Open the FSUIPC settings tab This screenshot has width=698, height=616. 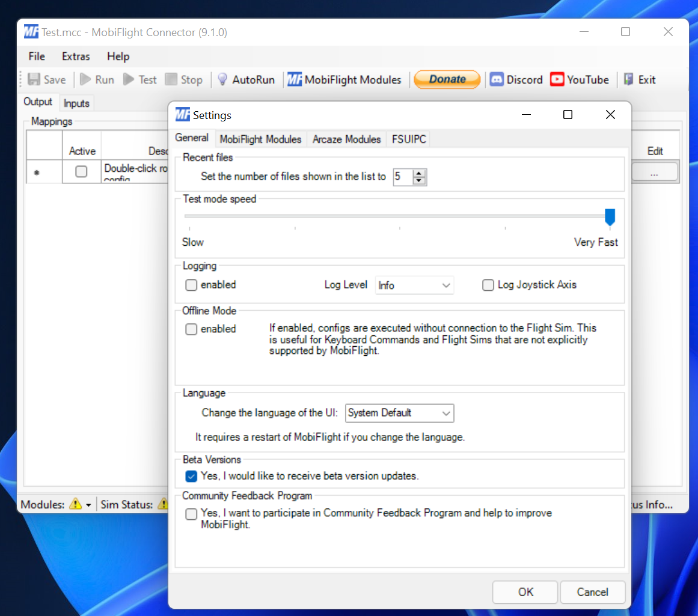[x=409, y=139]
